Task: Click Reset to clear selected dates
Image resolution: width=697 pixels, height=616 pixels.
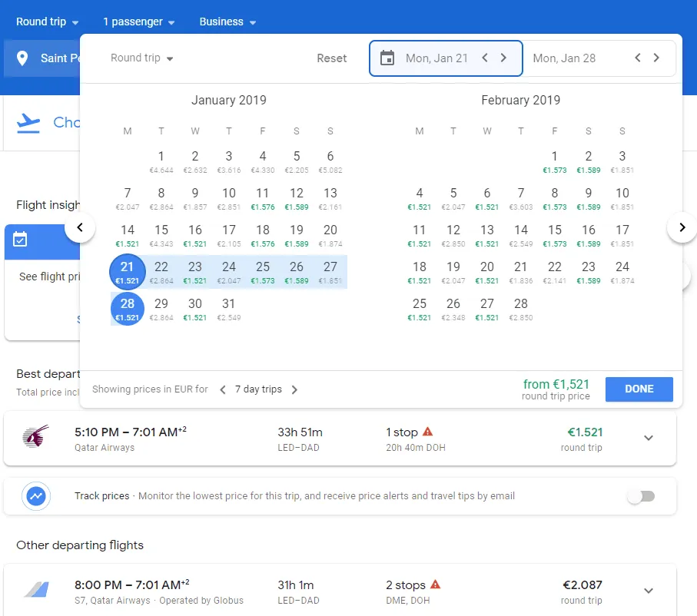Action: pyautogui.click(x=332, y=58)
